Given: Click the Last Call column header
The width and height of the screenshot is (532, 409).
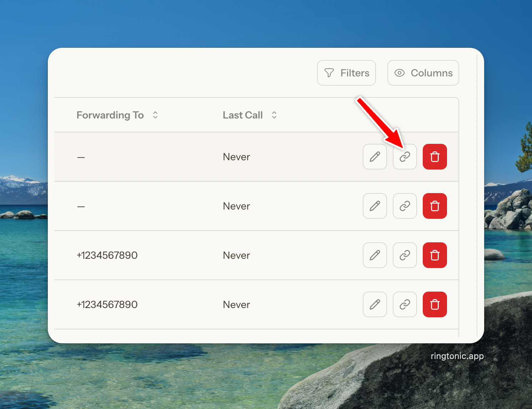Looking at the screenshot, I should click(x=242, y=115).
